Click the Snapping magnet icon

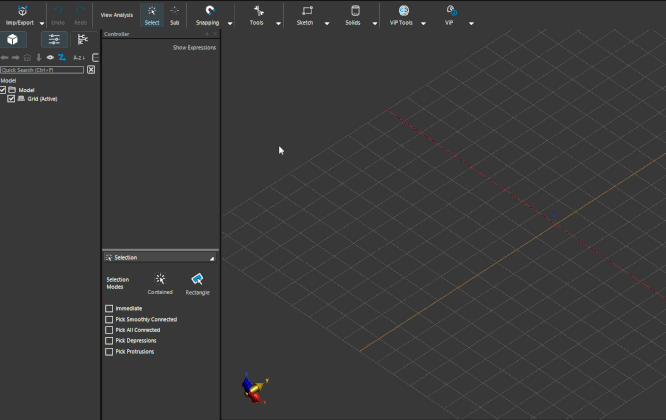(x=208, y=13)
